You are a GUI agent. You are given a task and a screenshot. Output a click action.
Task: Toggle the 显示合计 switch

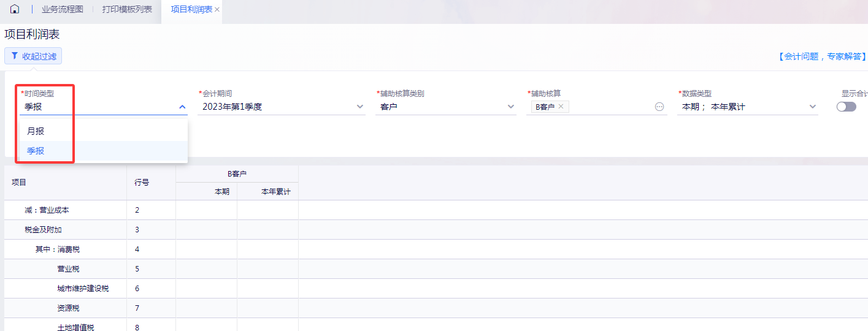click(847, 107)
